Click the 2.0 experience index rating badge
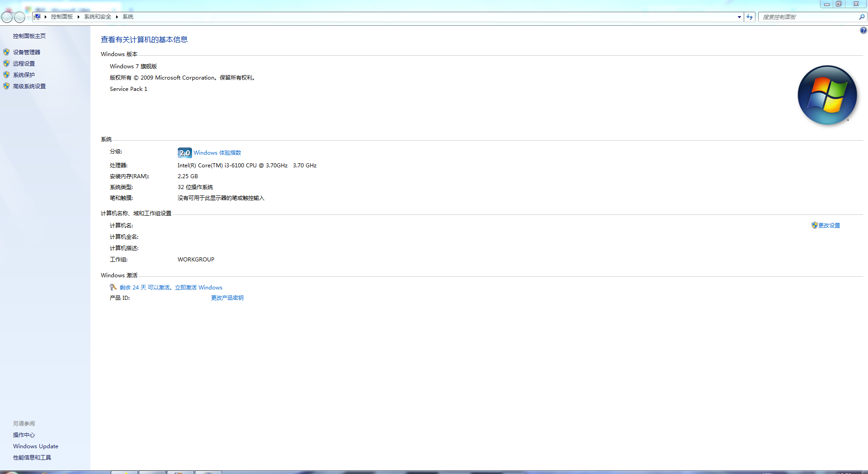The image size is (868, 474). [184, 153]
